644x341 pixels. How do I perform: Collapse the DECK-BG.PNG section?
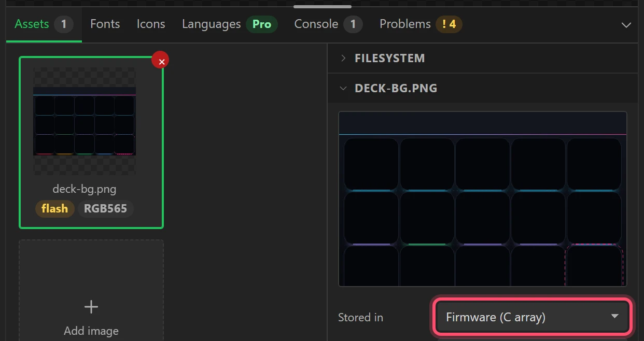(483, 88)
